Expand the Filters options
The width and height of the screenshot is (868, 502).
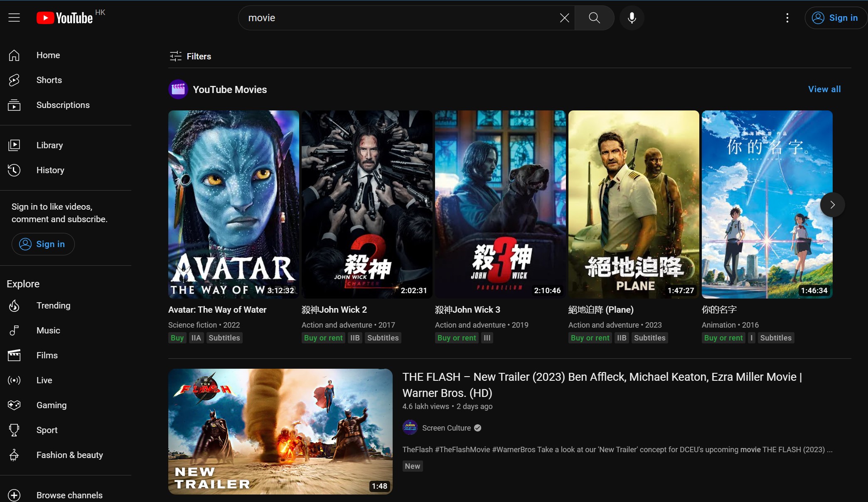(190, 56)
